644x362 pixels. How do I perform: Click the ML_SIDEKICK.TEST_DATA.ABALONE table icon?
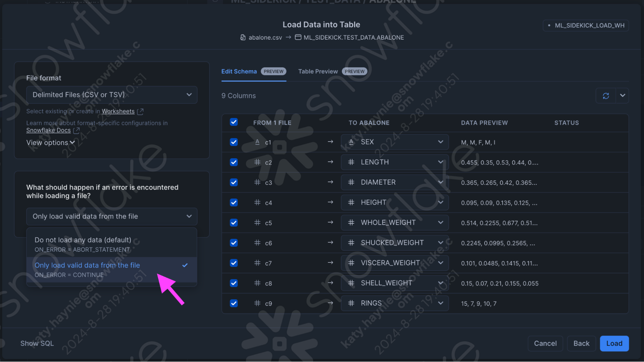[x=298, y=37]
